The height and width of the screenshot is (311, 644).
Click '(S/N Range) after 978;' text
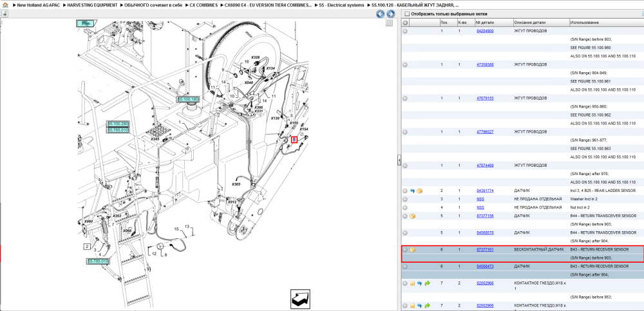click(589, 174)
